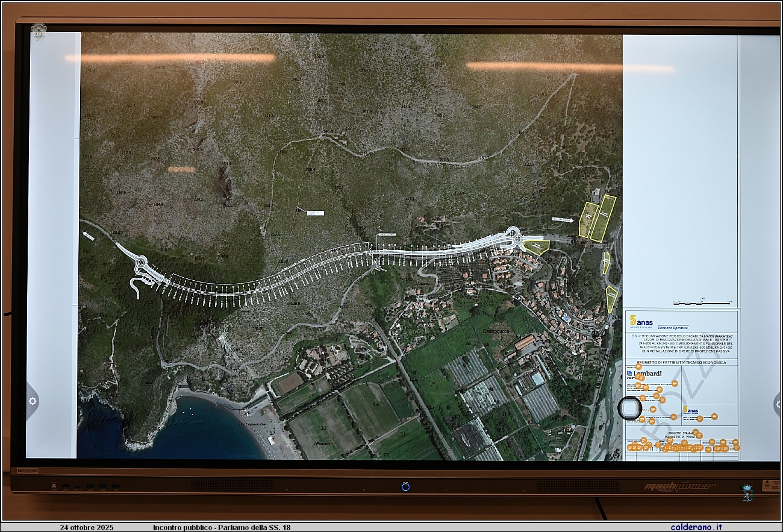Tap the floating round assistive button

tap(630, 408)
